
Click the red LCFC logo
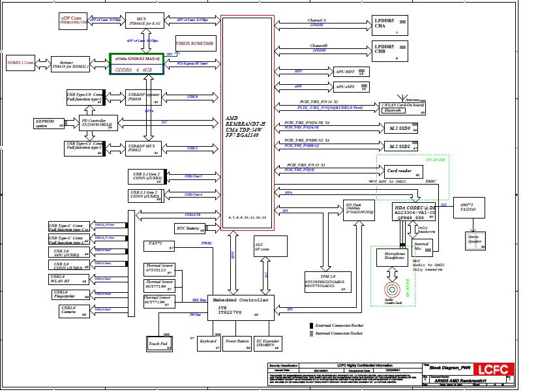tap(494, 370)
